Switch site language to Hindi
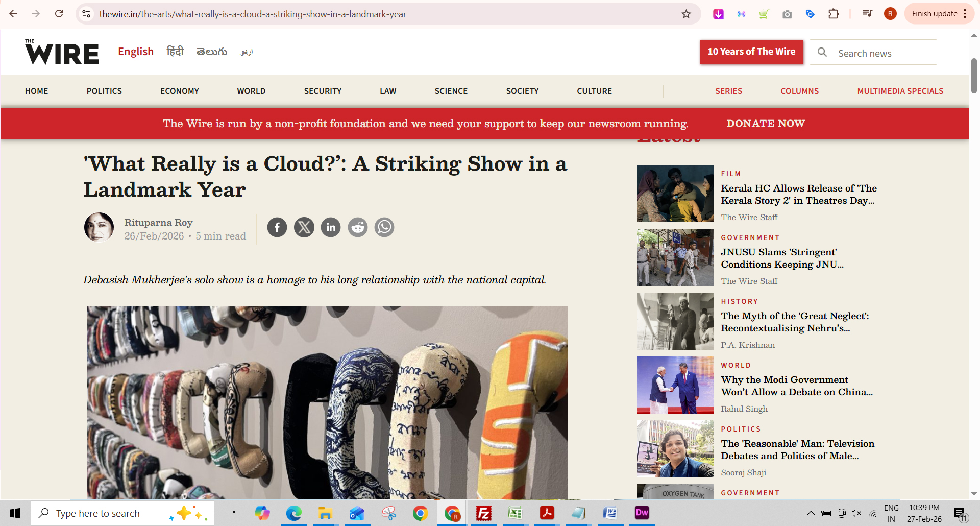The image size is (980, 526). pyautogui.click(x=175, y=52)
